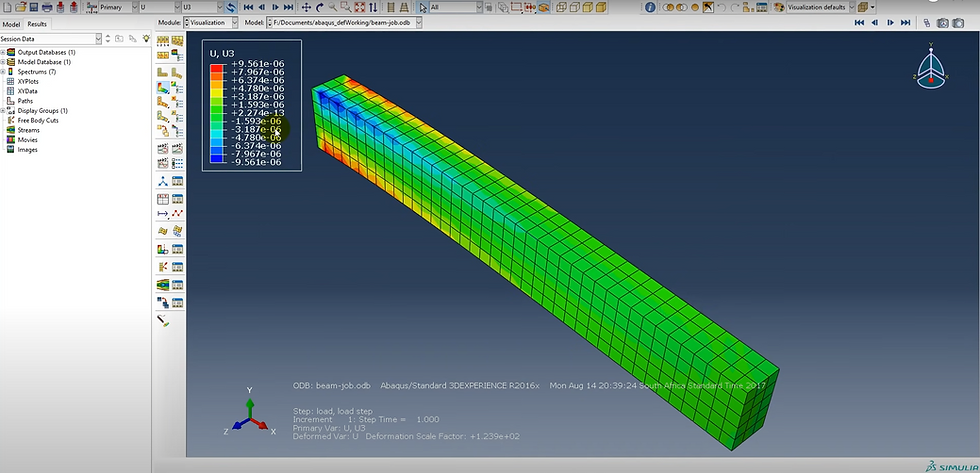980x473 pixels.
Task: Jump to last frame in top toolbar
Action: (288, 7)
